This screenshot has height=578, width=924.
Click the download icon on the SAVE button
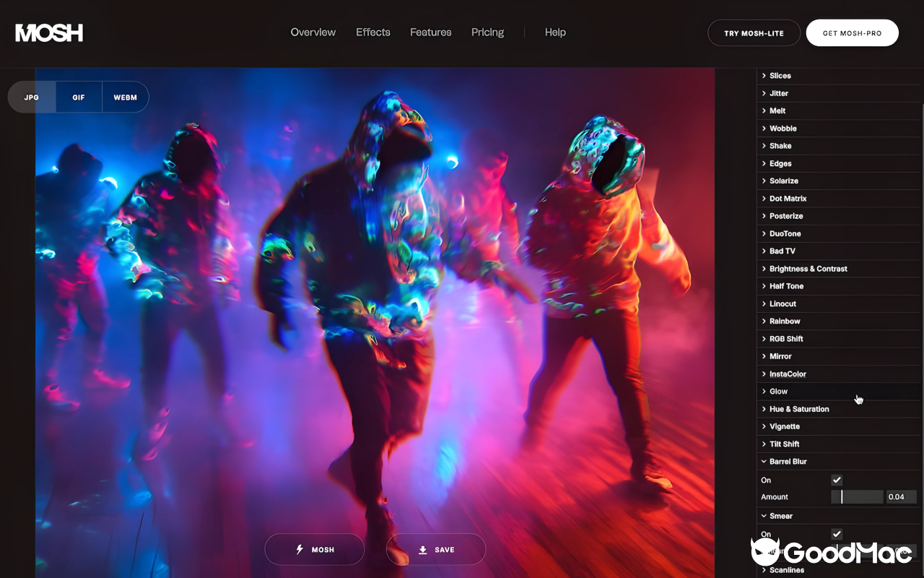point(422,549)
